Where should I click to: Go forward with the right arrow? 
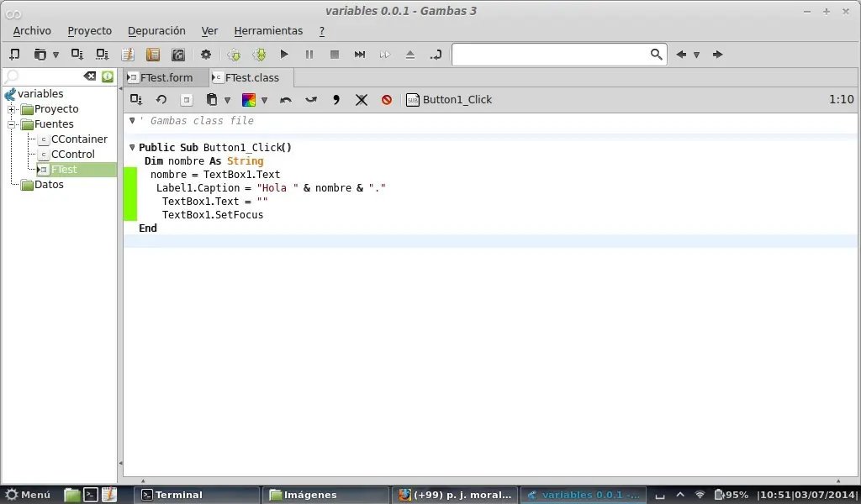[x=717, y=55]
